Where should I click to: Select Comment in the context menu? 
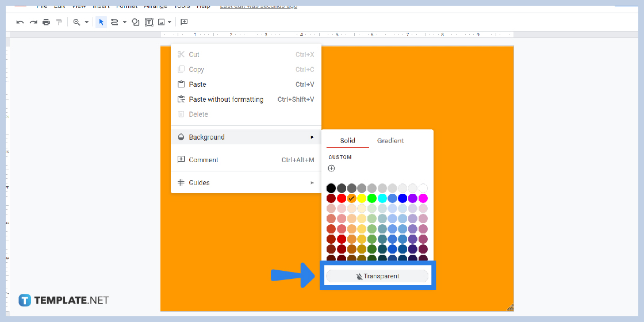(203, 160)
